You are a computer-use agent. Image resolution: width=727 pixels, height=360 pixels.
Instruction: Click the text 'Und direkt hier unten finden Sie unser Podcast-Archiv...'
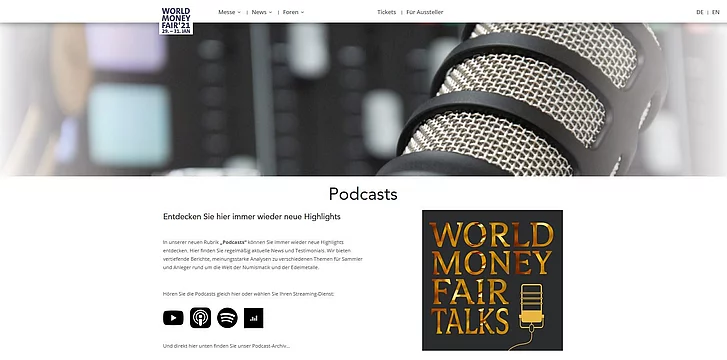[226, 346]
